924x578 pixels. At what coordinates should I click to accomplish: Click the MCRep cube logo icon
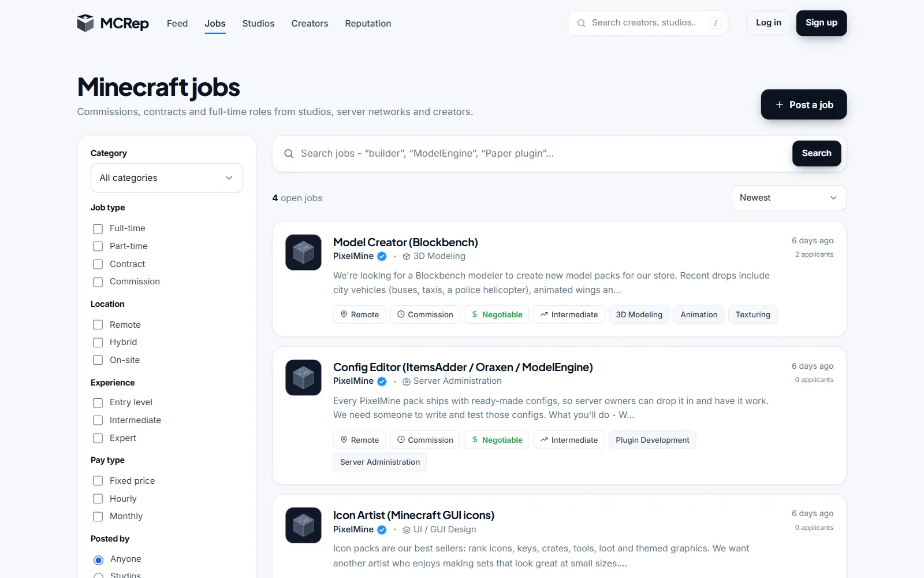pos(85,23)
